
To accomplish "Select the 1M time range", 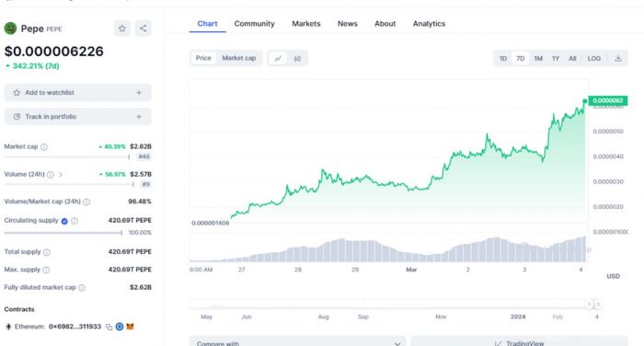I will [538, 58].
